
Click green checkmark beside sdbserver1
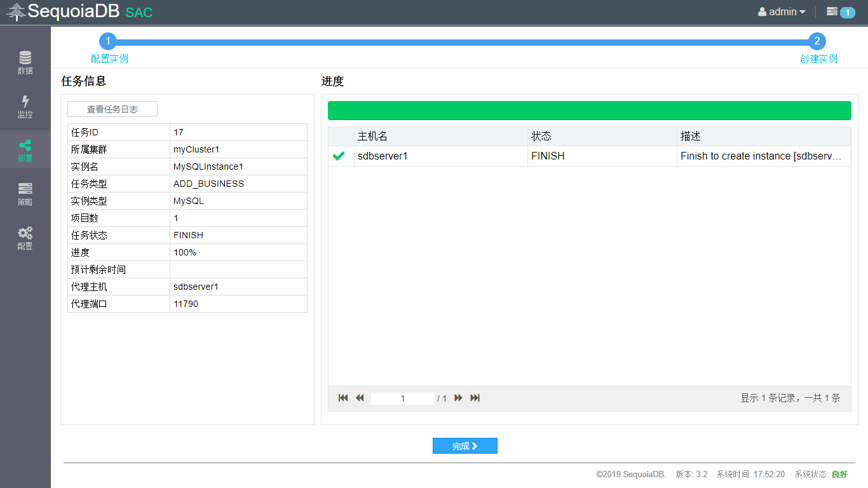click(339, 156)
